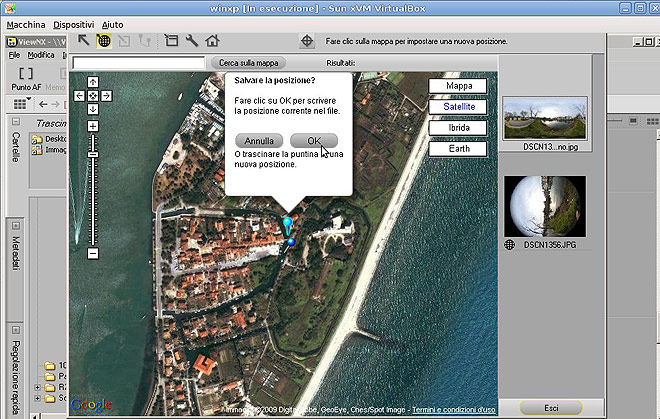Cancel saving with Annulla button
660x419 pixels.
pos(259,141)
